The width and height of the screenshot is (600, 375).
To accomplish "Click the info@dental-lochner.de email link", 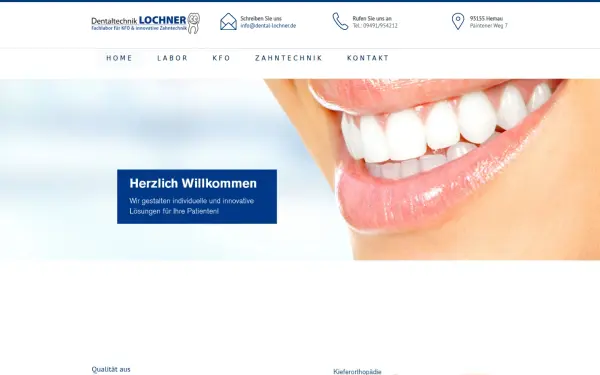I will point(268,26).
